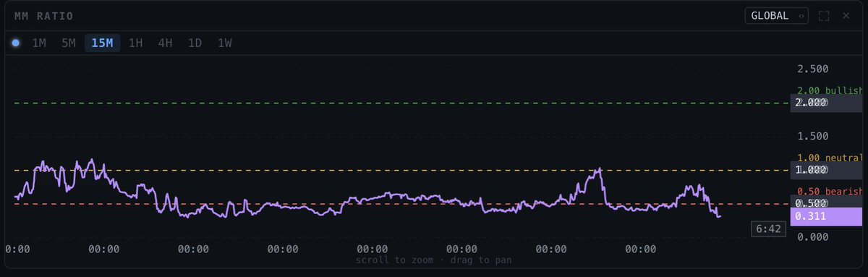The height and width of the screenshot is (277, 868).
Task: Click the scroll to zoom hint text
Action: click(x=434, y=260)
